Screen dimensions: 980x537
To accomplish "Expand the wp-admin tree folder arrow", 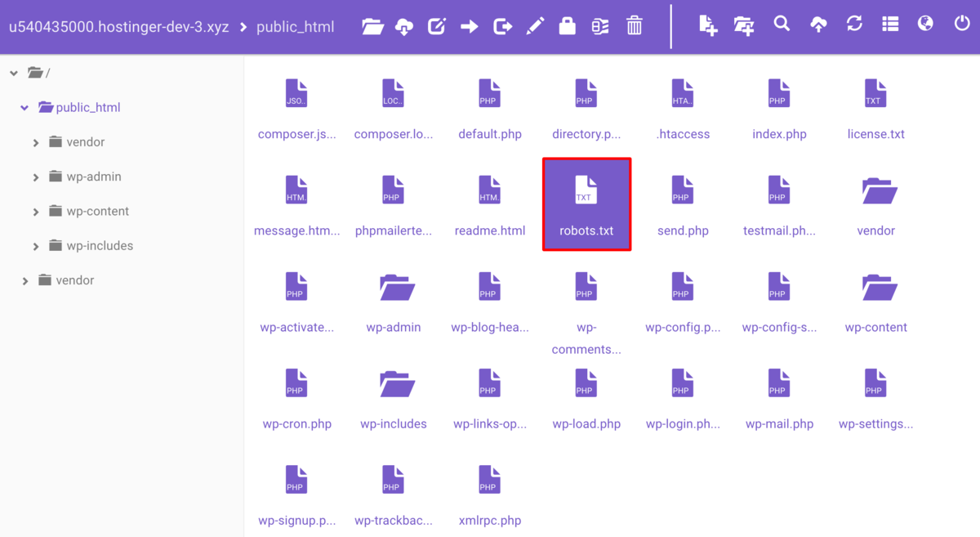I will 36,177.
